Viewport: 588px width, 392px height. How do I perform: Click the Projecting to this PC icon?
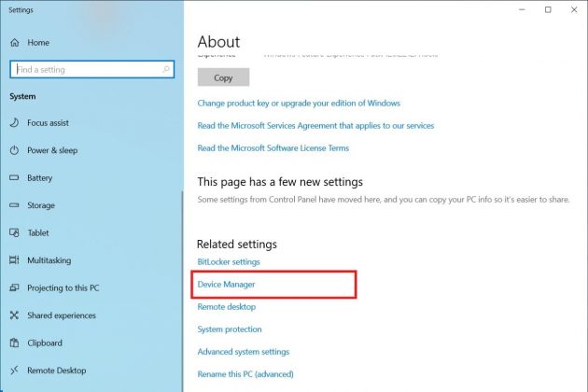[14, 287]
